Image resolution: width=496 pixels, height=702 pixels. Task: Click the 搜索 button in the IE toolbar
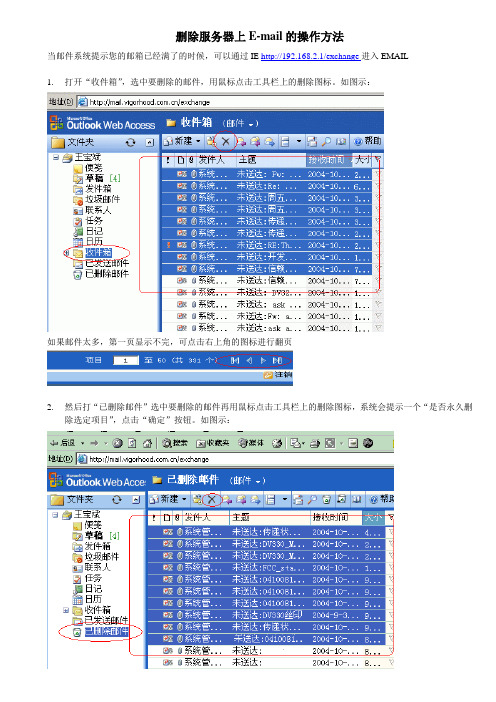[175, 443]
